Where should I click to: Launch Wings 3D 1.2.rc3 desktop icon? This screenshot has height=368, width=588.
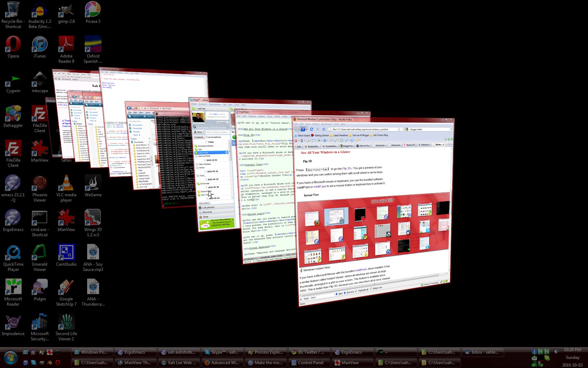click(93, 223)
